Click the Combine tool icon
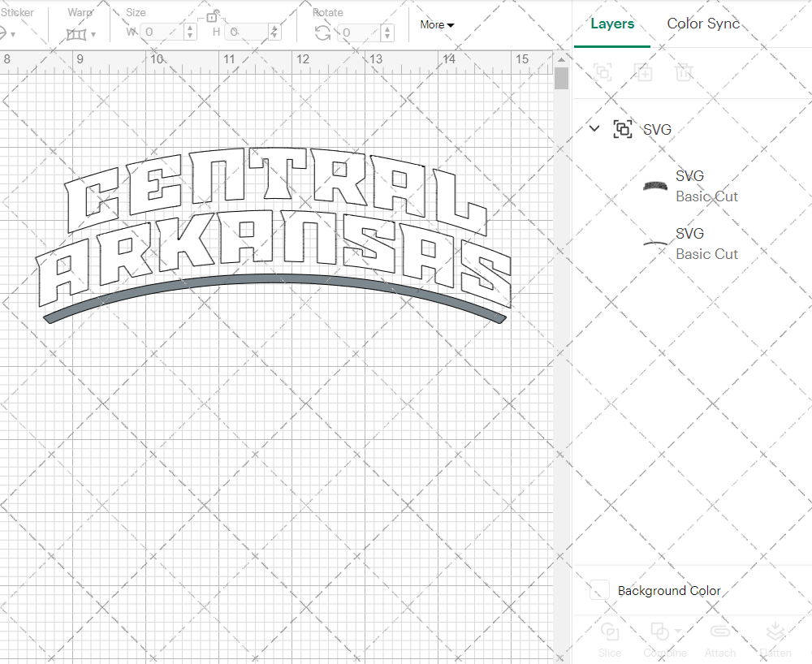 660,632
